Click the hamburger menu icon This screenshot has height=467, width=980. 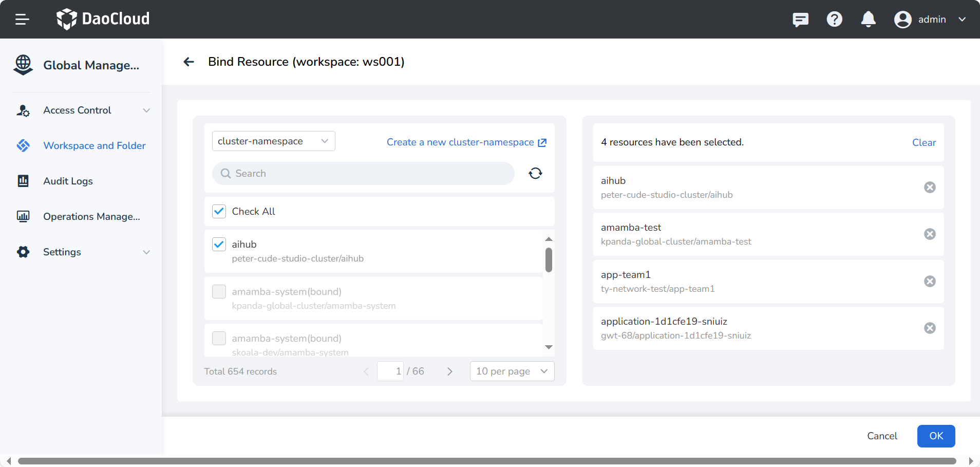pos(22,20)
